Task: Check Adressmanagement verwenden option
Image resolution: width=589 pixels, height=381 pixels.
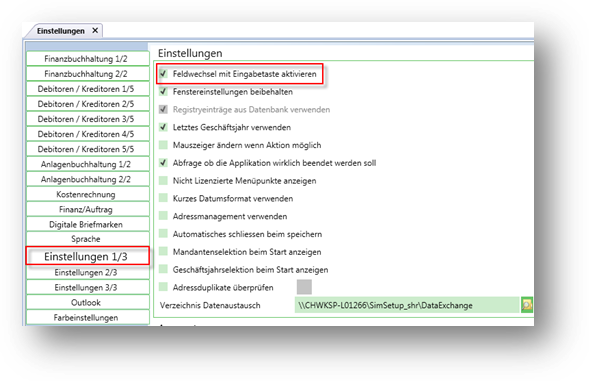Action: tap(163, 216)
